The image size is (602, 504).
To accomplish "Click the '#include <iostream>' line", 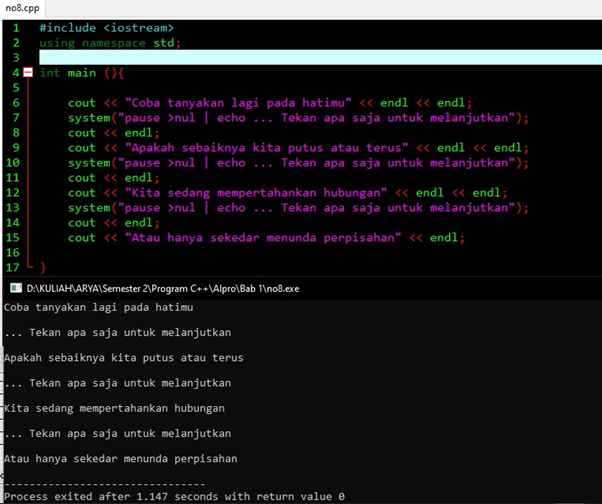I will click(x=106, y=28).
